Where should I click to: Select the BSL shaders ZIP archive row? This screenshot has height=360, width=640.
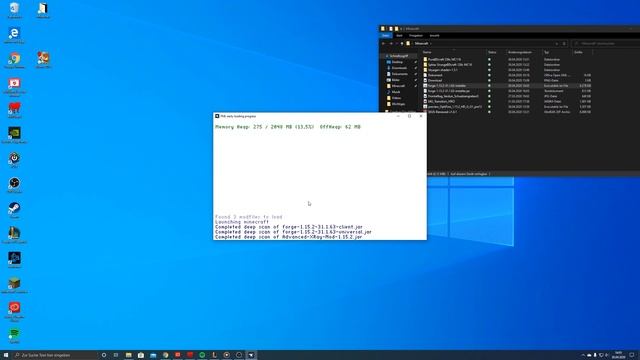[507, 112]
